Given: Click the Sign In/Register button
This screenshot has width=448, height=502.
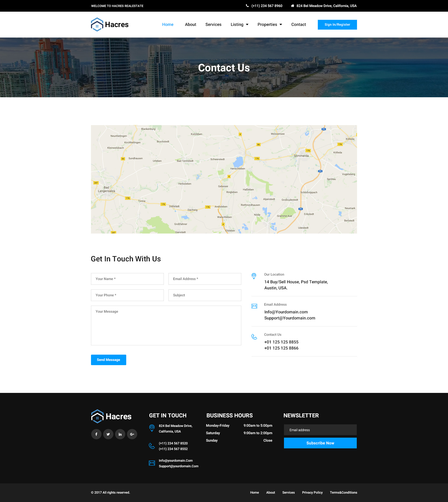Looking at the screenshot, I should 337,24.
